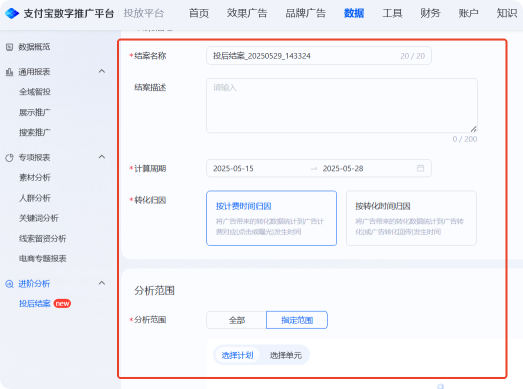Click the Alipay platform logo icon
Viewport: 523px width, 389px height.
point(12,13)
